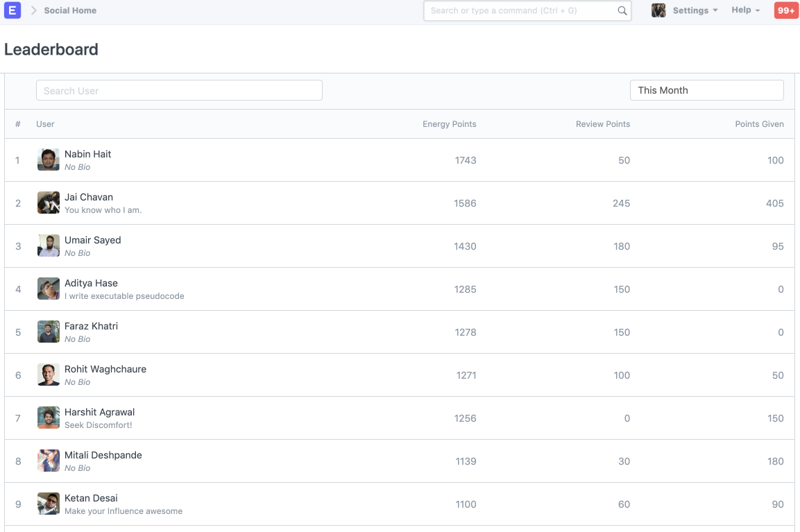Click inside the Search User field
Viewport: 800px width, 532px height.
pos(179,90)
